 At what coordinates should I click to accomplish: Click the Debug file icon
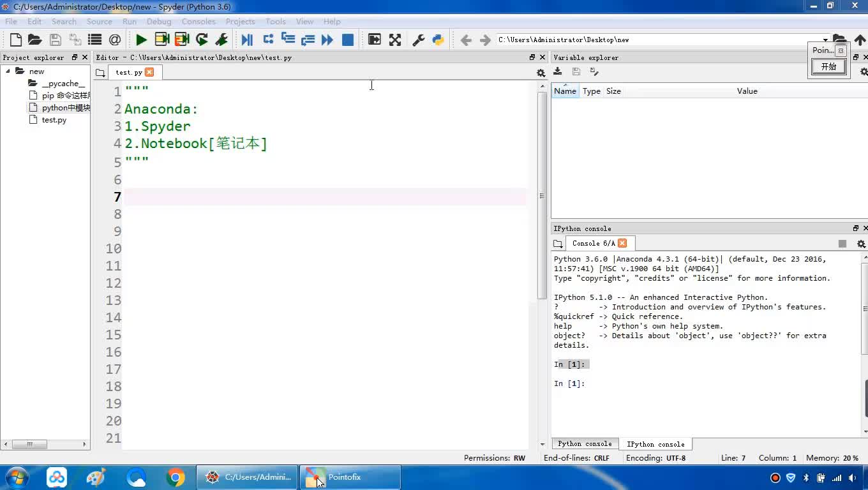pos(247,40)
